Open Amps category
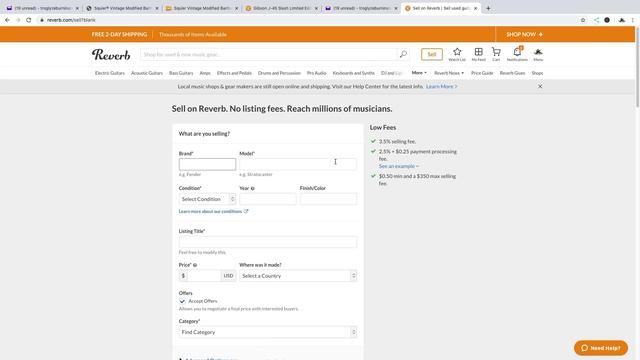This screenshot has width=640, height=360. pos(205,73)
